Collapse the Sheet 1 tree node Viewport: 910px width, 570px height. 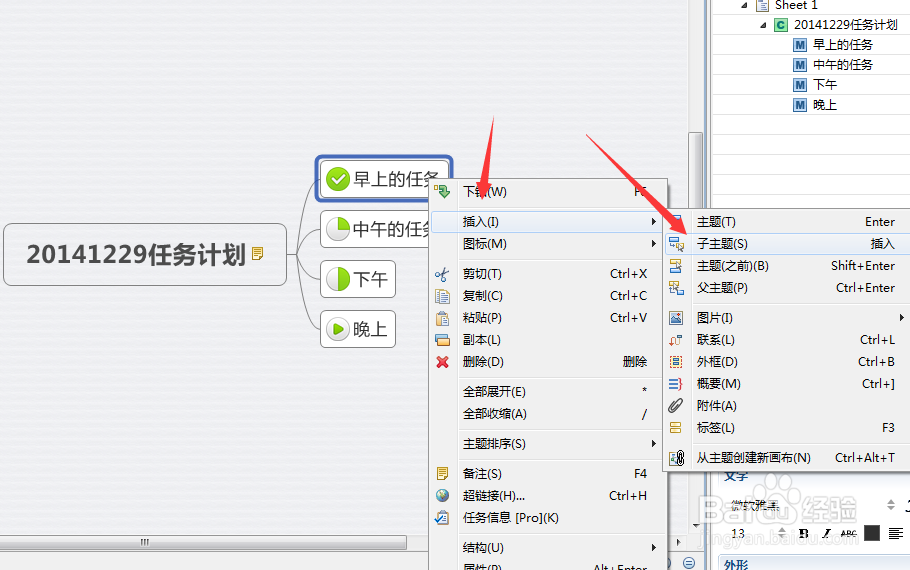pos(744,6)
